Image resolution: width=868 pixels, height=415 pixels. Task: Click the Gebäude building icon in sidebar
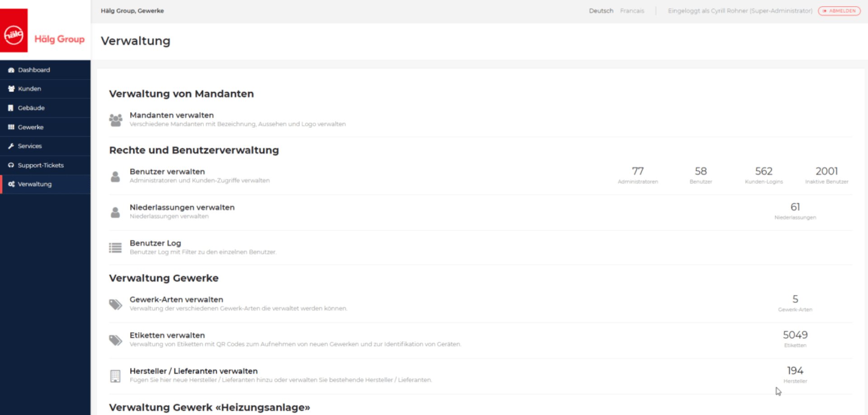(x=11, y=108)
